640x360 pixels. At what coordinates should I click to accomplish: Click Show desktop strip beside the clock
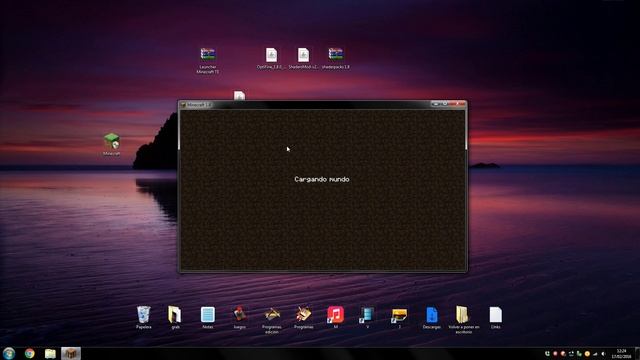pyautogui.click(x=637, y=354)
